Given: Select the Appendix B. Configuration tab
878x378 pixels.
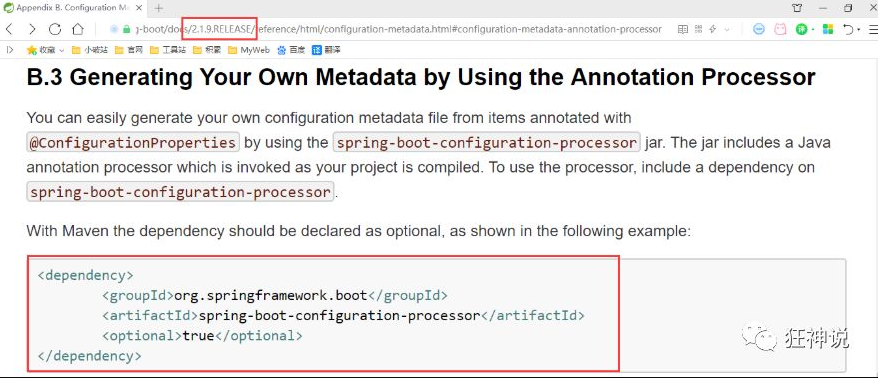Looking at the screenshot, I should (73, 8).
